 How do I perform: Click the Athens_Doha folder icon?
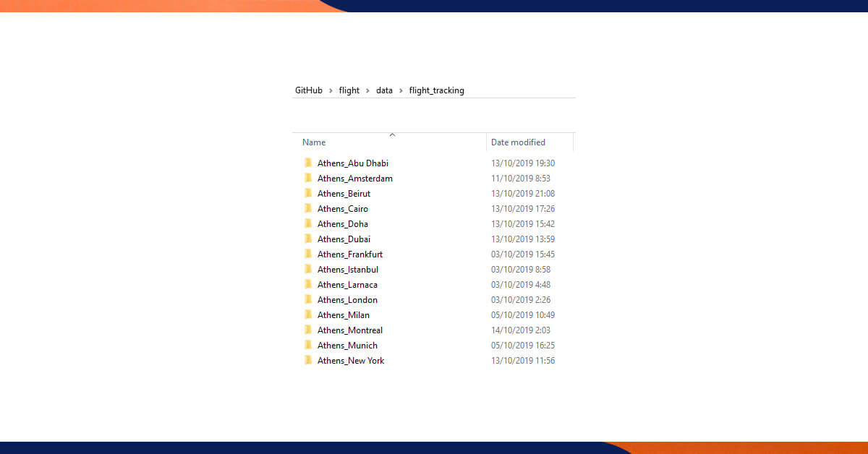click(x=308, y=223)
